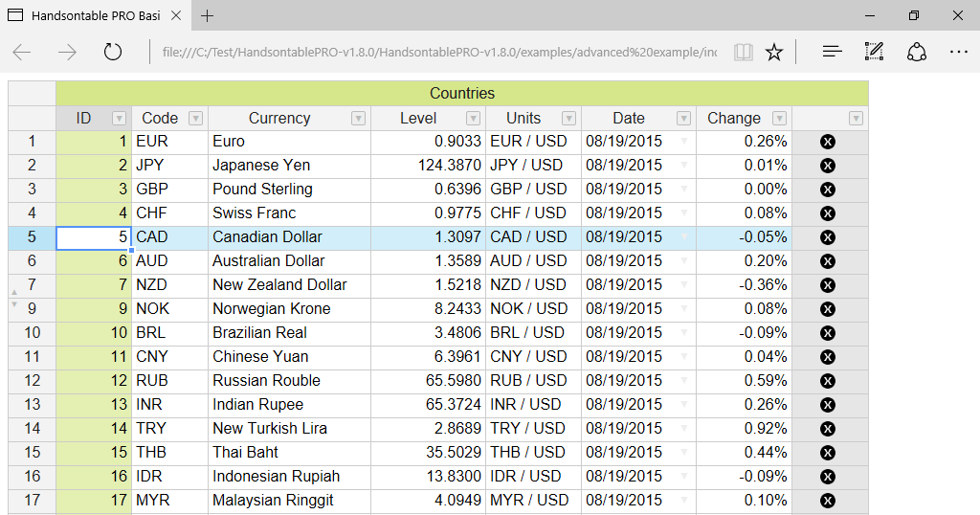Viewport: 980px width, 515px height.
Task: Open the Hub panel icon
Action: [832, 52]
